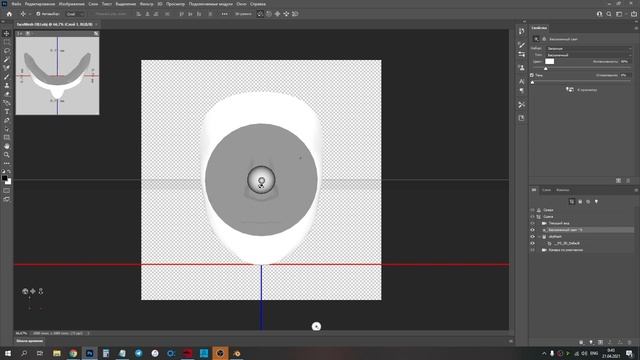The height and width of the screenshot is (360, 640).
Task: Open the Auto-Select Layer dropdown in options bar
Action: click(x=75, y=14)
